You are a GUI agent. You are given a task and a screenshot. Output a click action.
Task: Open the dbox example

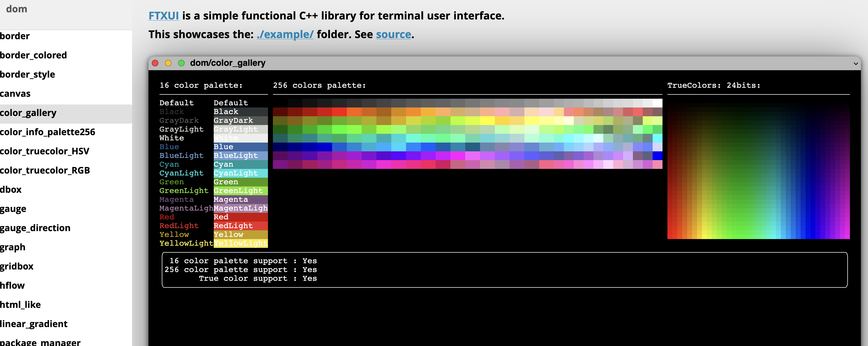tap(66, 189)
